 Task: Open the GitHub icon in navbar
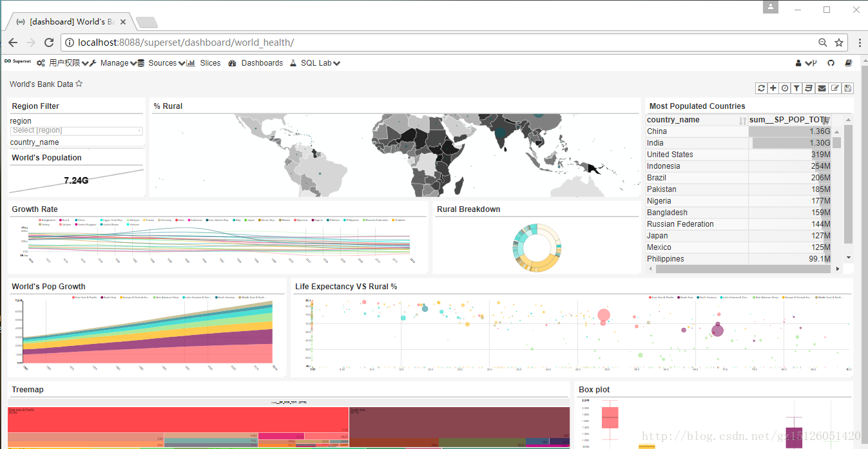click(831, 63)
